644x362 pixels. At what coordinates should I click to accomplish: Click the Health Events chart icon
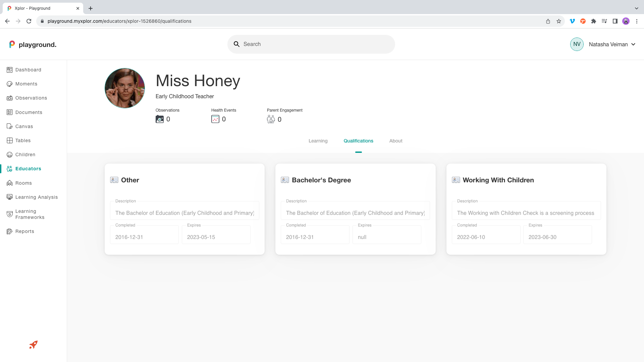point(215,119)
